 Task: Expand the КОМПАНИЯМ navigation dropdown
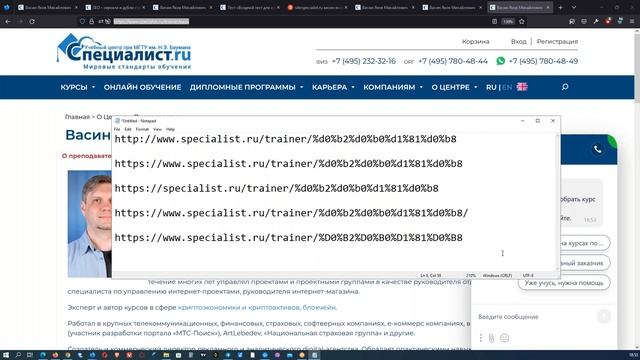tap(393, 87)
